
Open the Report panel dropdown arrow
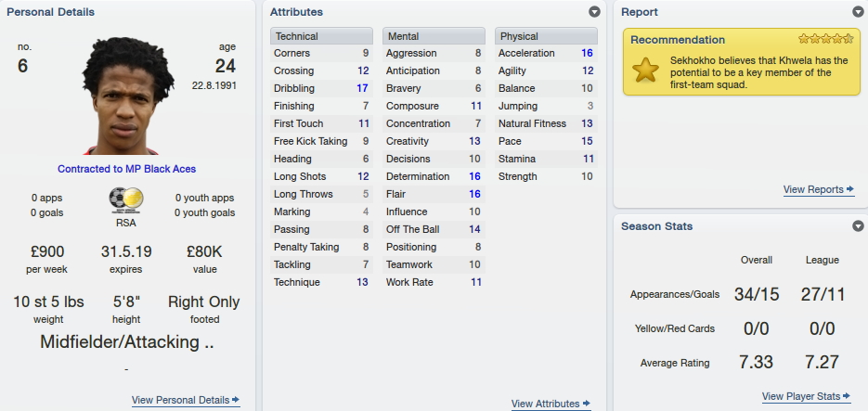pyautogui.click(x=858, y=12)
